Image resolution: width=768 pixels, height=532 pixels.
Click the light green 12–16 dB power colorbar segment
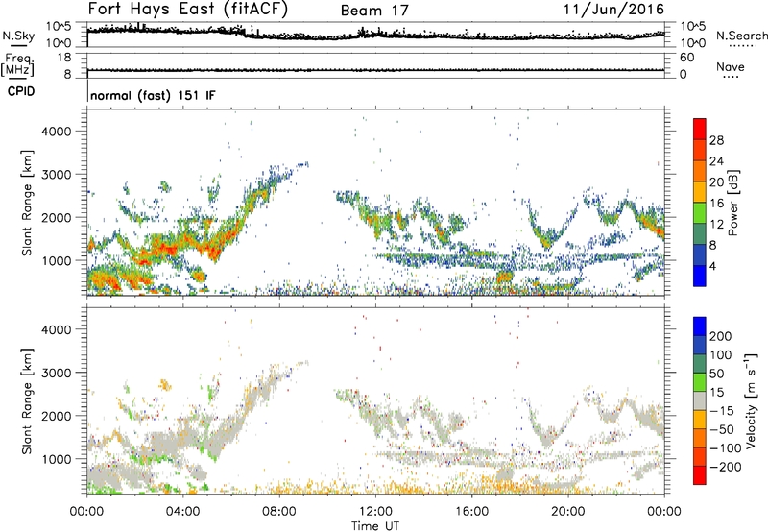tap(700, 213)
